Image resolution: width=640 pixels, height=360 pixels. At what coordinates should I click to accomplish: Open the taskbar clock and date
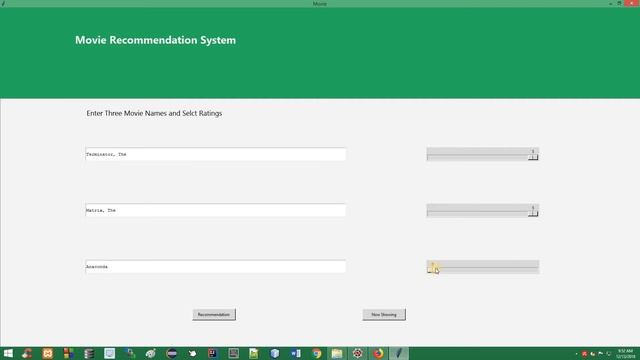(x=626, y=353)
